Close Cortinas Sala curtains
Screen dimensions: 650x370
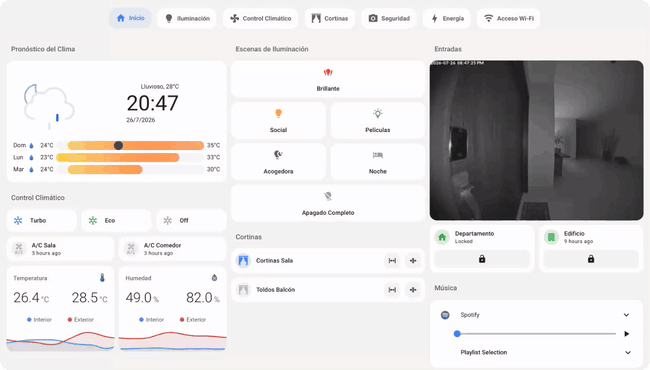(413, 261)
